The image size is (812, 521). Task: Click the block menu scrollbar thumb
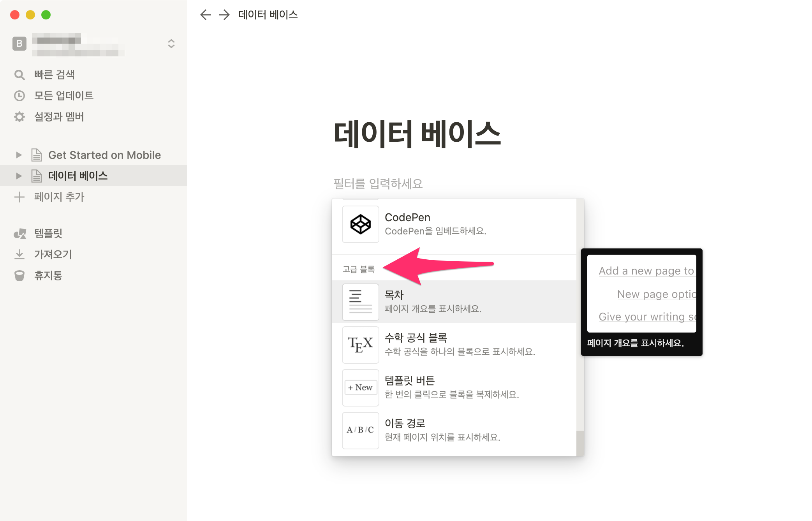pos(580,443)
